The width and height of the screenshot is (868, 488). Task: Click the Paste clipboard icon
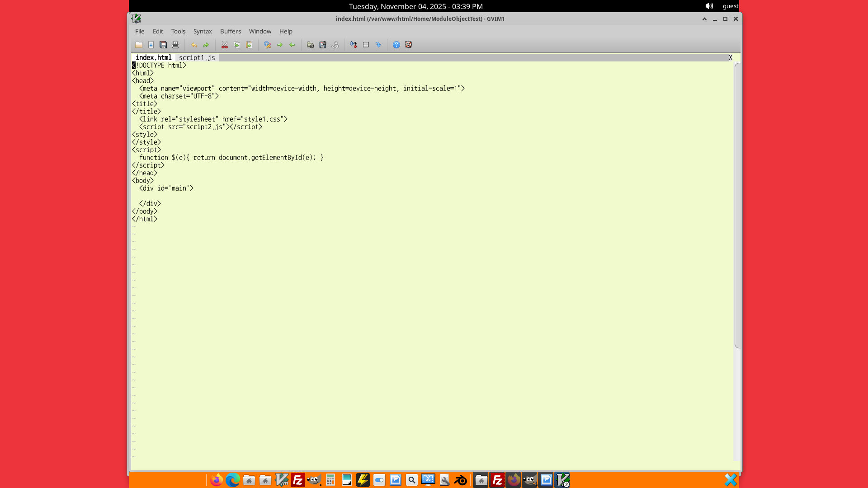pyautogui.click(x=249, y=45)
